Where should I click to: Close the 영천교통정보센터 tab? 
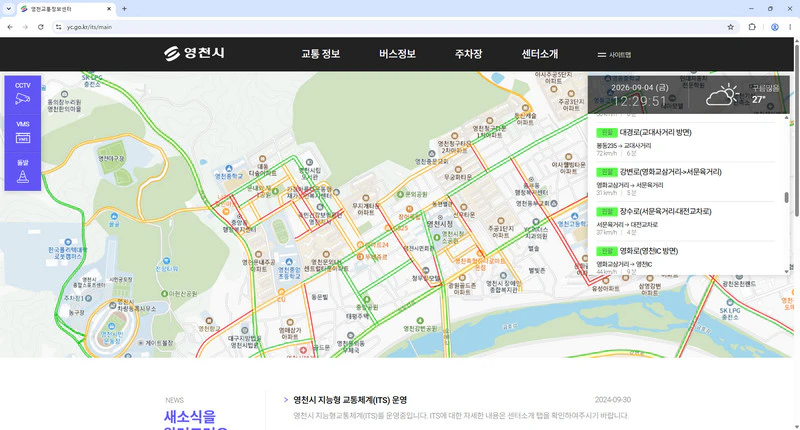click(109, 9)
